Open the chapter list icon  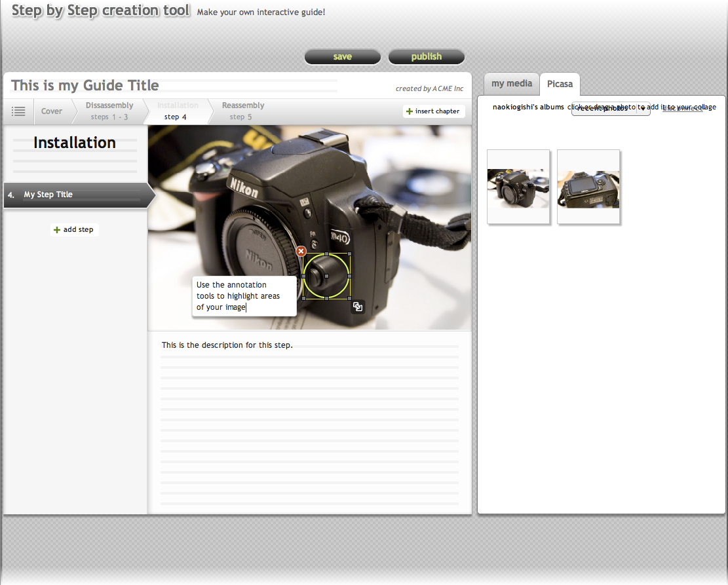click(18, 111)
